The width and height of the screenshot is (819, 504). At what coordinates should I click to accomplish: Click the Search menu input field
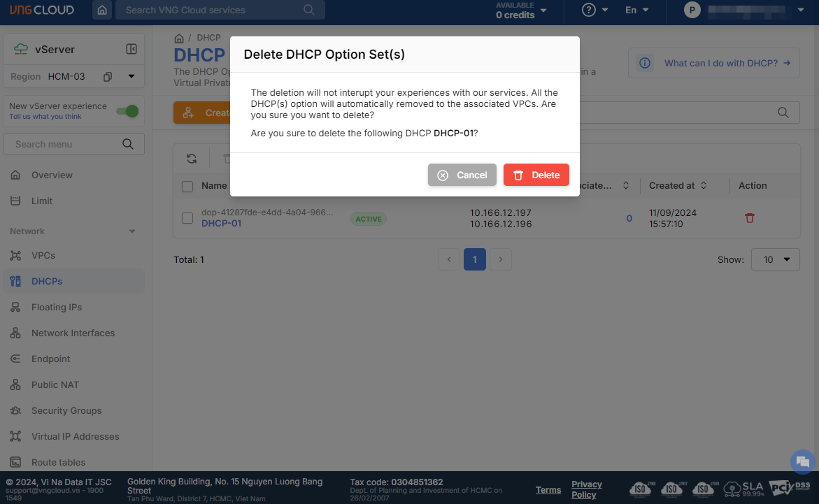[66, 144]
